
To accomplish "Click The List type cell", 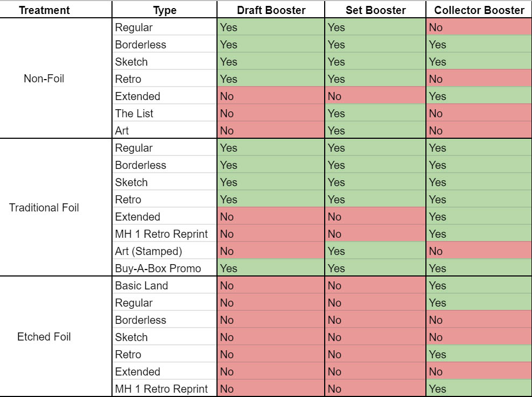I will (165, 113).
